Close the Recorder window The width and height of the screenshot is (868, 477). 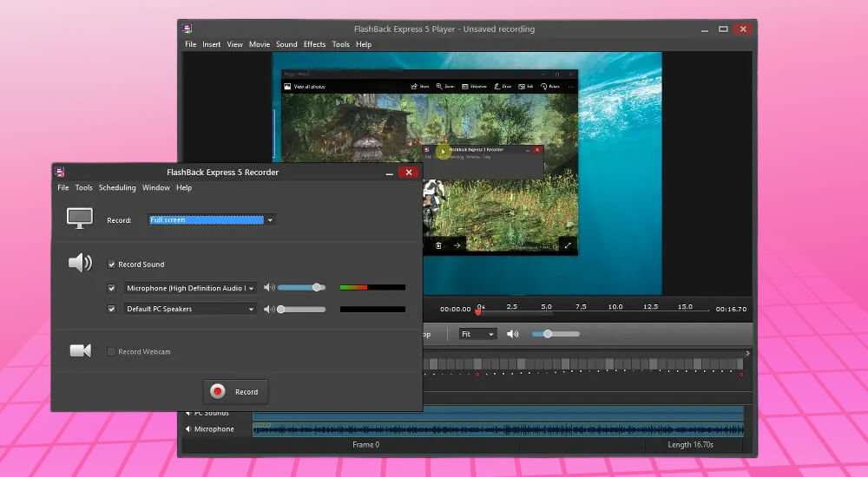409,172
